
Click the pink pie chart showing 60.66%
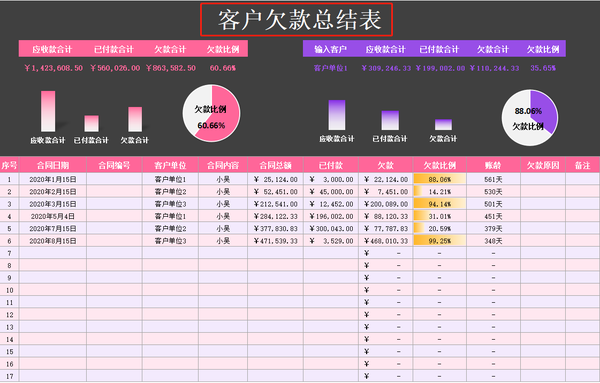[211, 113]
